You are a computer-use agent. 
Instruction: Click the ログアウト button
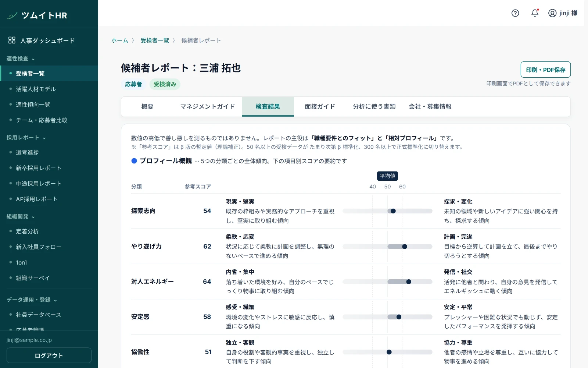(x=49, y=355)
